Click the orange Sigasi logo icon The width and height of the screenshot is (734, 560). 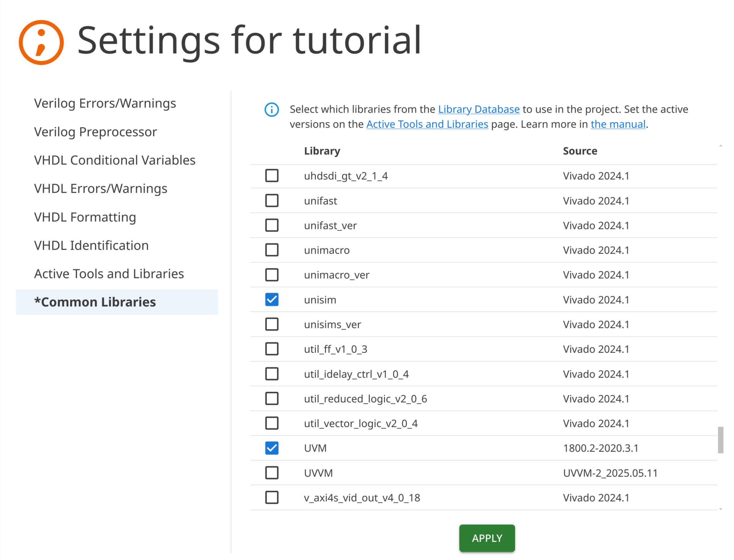[41, 42]
